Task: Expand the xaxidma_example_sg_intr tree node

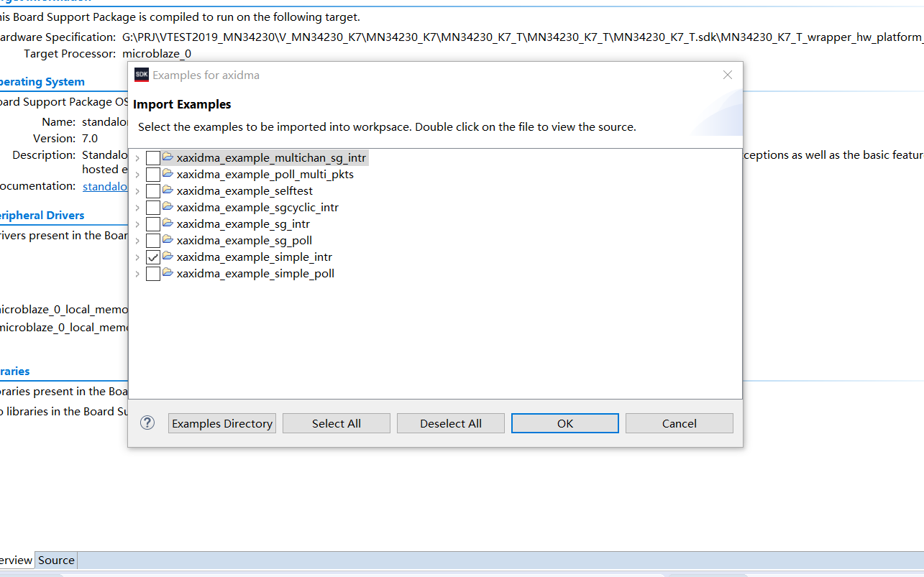Action: [137, 224]
